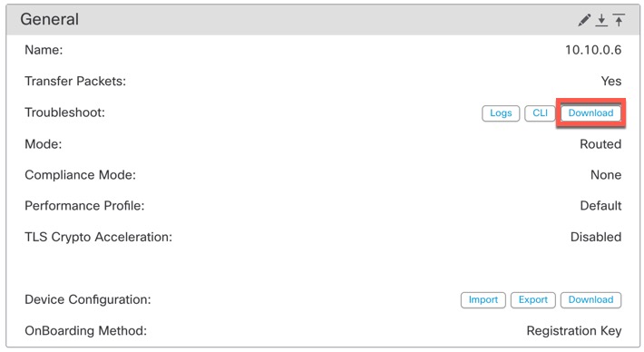
Task: Click the Troubleshoot label
Action: point(65,112)
